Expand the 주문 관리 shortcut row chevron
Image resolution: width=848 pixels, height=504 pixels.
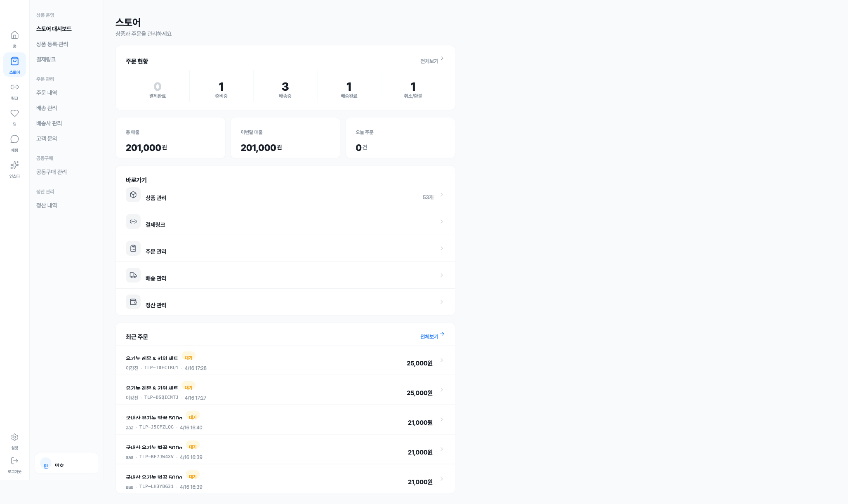(x=441, y=248)
